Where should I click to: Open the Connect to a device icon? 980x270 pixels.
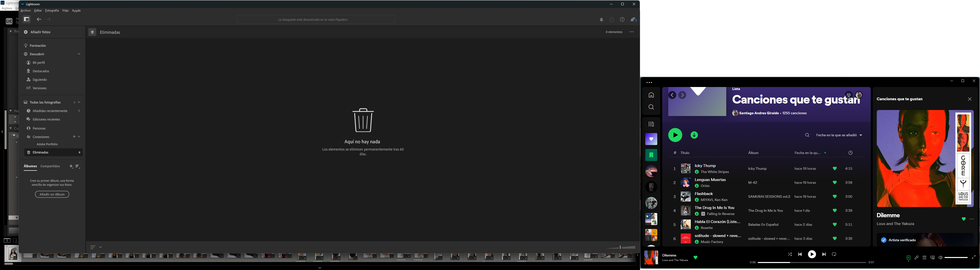coord(932,258)
